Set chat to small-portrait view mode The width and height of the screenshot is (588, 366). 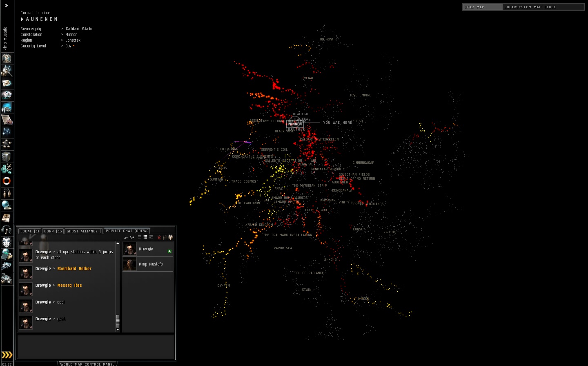coord(145,237)
